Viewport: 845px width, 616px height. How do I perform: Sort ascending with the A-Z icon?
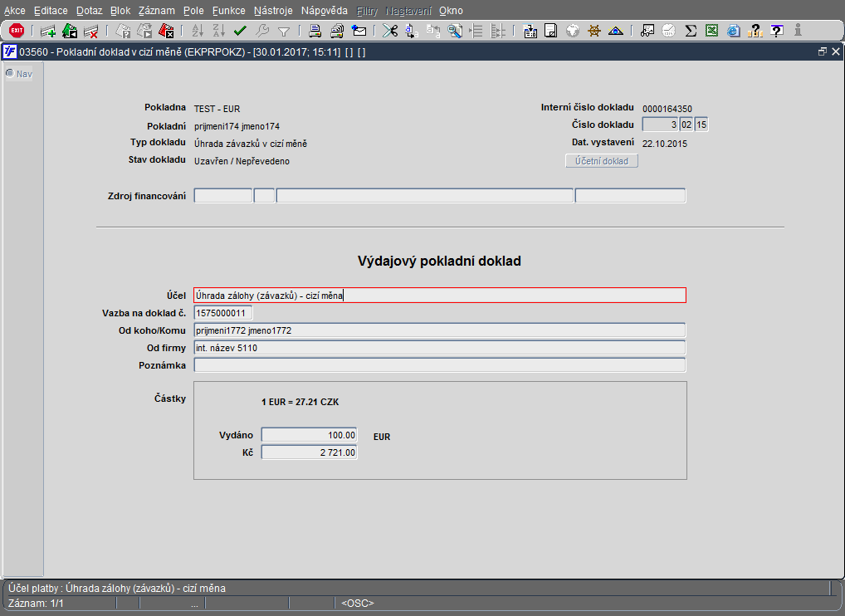[198, 32]
